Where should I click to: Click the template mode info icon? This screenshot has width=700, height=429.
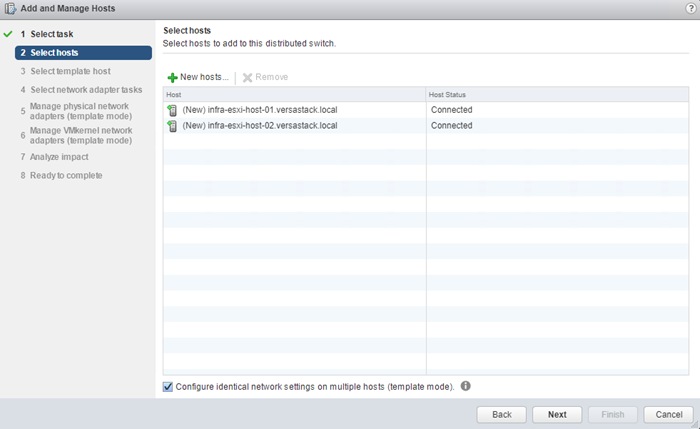(x=466, y=386)
